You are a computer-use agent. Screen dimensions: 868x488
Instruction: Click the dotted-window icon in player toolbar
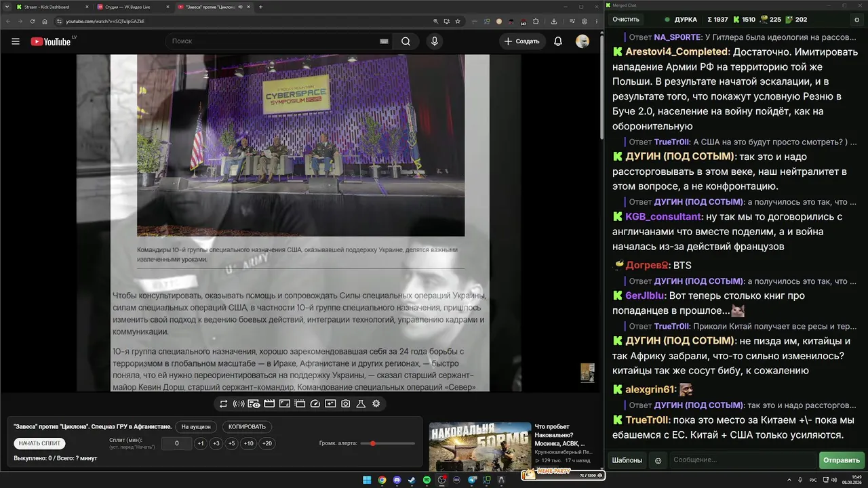pyautogui.click(x=300, y=404)
